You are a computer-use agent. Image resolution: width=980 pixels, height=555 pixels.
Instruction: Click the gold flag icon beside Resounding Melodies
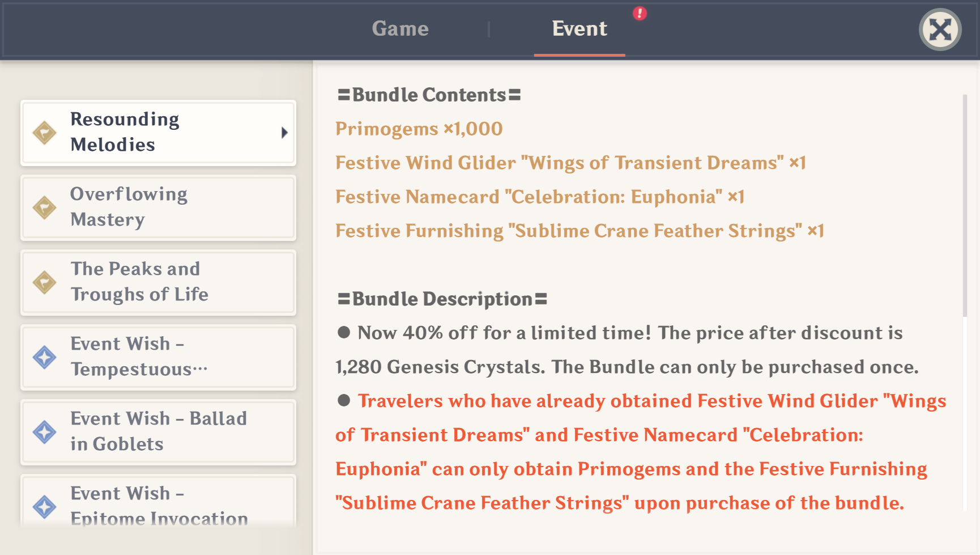(44, 133)
